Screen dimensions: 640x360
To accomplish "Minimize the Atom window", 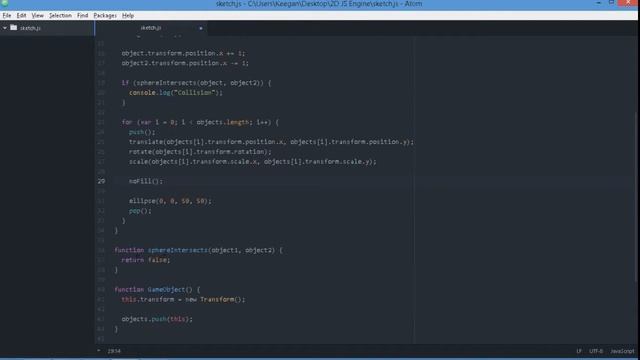I will tap(598, 3).
